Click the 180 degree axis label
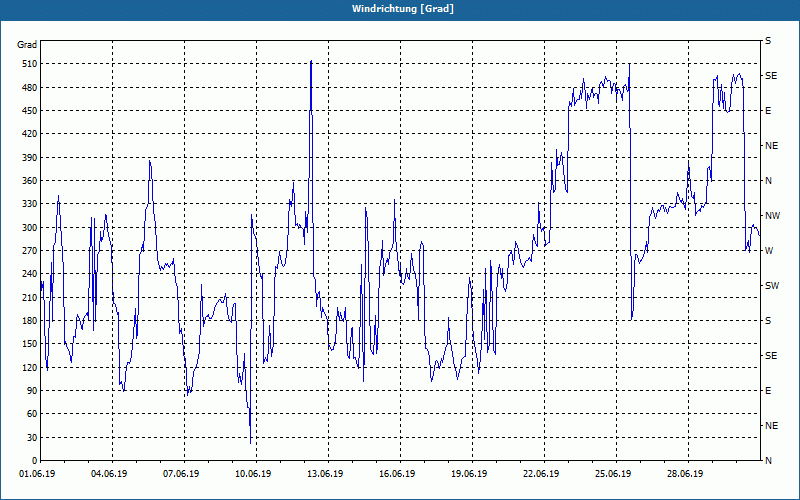800x500 pixels. [x=30, y=321]
